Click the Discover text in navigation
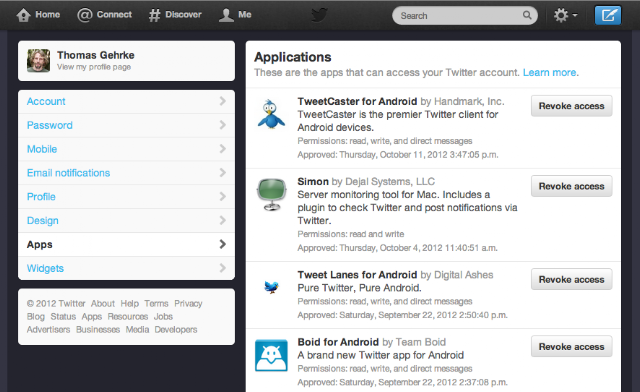The image size is (640, 392). 183,15
